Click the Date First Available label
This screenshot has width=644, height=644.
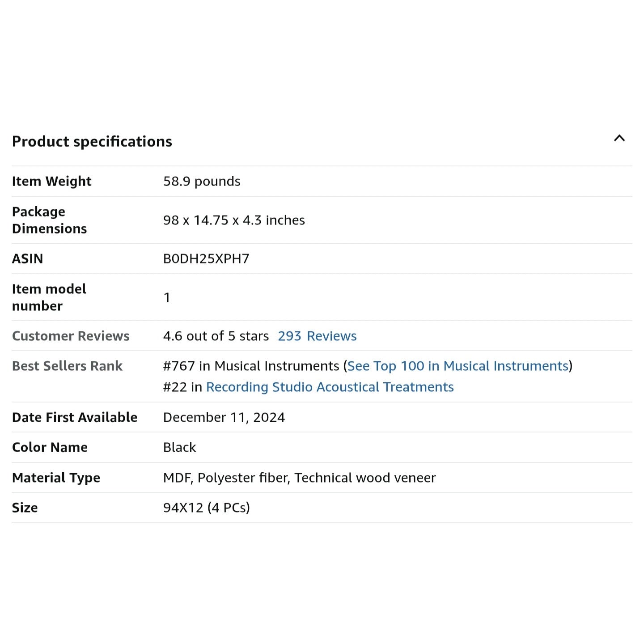click(x=75, y=417)
